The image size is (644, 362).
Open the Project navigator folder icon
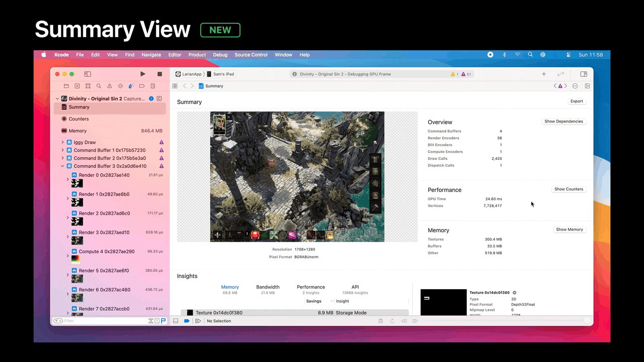click(66, 86)
